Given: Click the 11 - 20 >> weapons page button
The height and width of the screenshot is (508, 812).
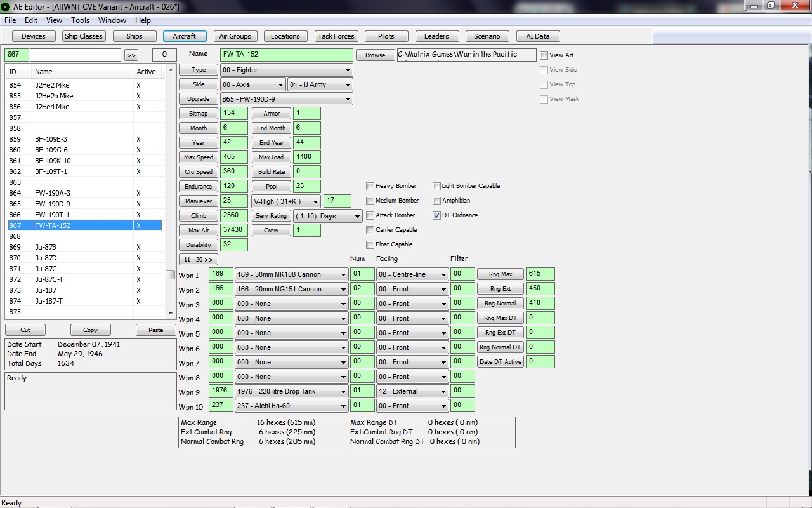Looking at the screenshot, I should coord(199,260).
